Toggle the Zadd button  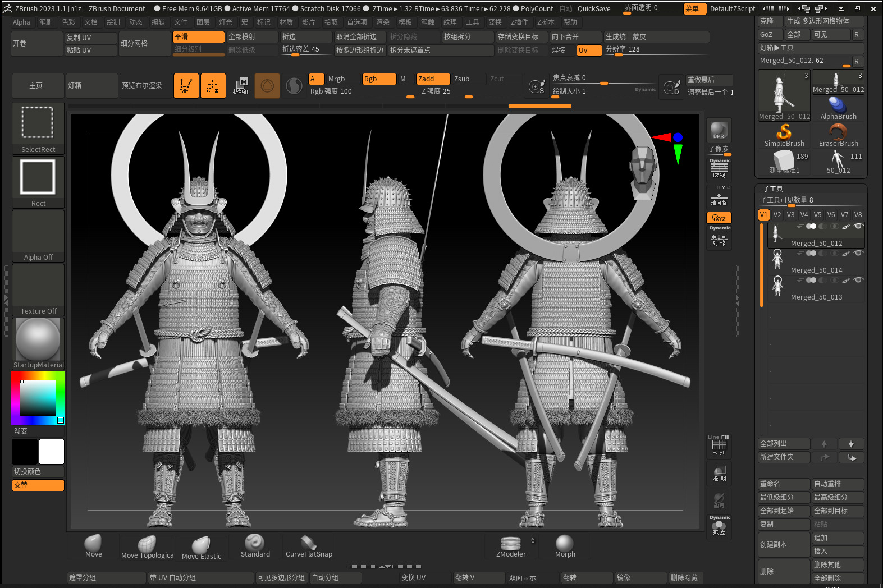433,79
